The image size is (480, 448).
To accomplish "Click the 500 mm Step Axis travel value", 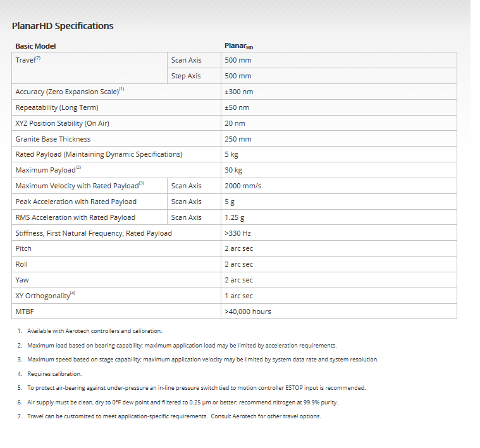I will (238, 76).
